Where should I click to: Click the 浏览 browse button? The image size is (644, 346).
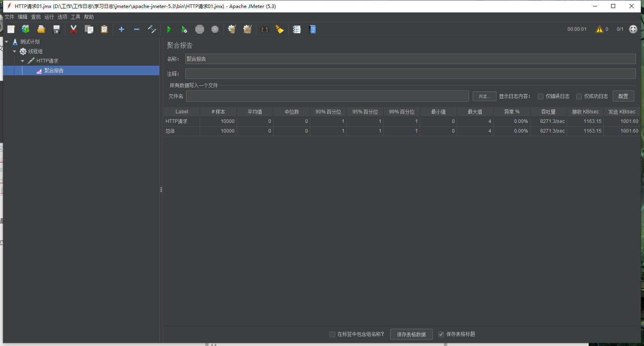(484, 96)
